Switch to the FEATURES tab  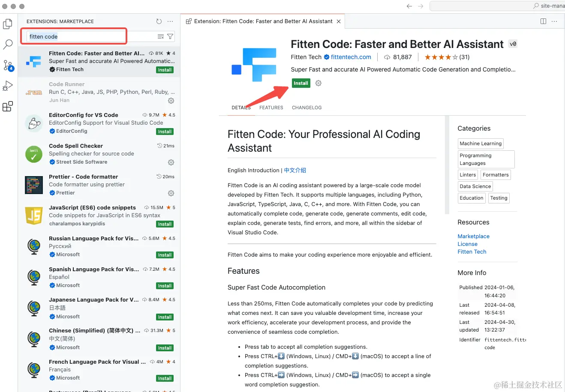271,108
